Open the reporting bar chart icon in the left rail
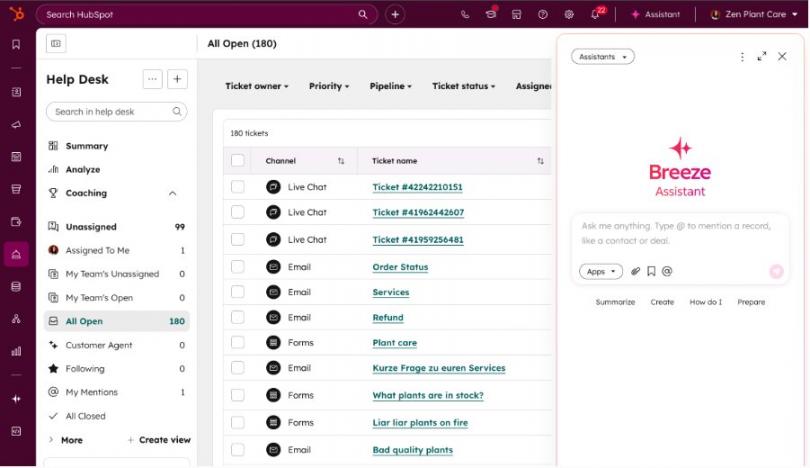 tap(16, 351)
